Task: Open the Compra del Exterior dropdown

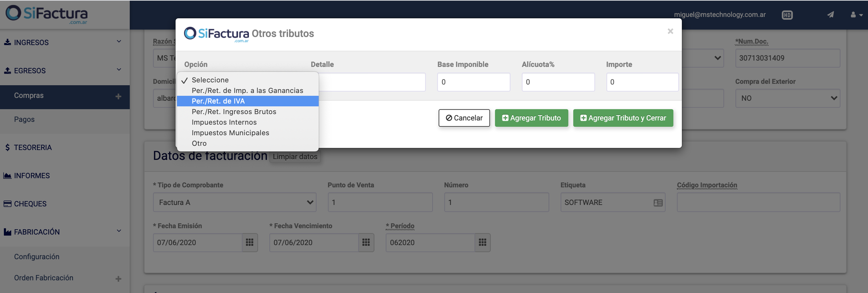Action: 788,98
